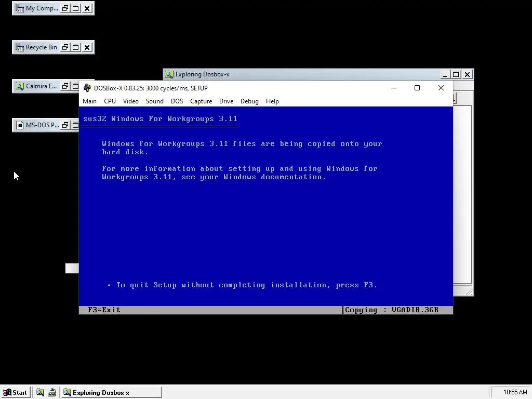Image resolution: width=532 pixels, height=399 pixels.
Task: Open the DOS menu
Action: [177, 101]
